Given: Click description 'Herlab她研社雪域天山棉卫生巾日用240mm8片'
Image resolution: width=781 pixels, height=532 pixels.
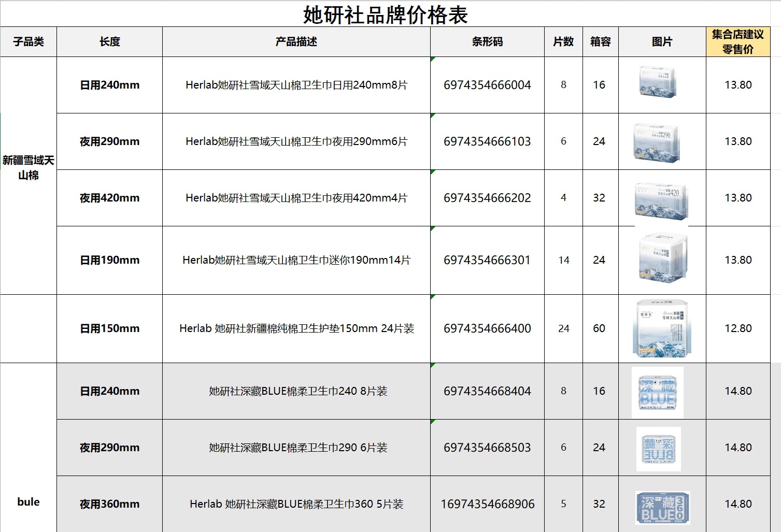Looking at the screenshot, I should (296, 85).
